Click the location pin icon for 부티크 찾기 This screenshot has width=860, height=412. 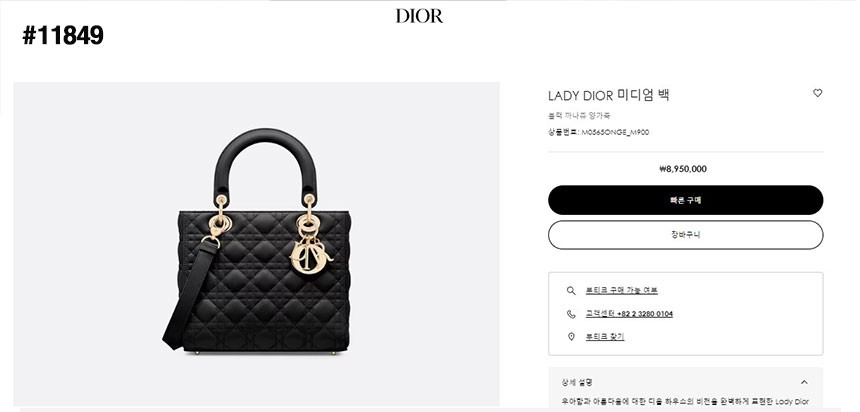tap(571, 336)
